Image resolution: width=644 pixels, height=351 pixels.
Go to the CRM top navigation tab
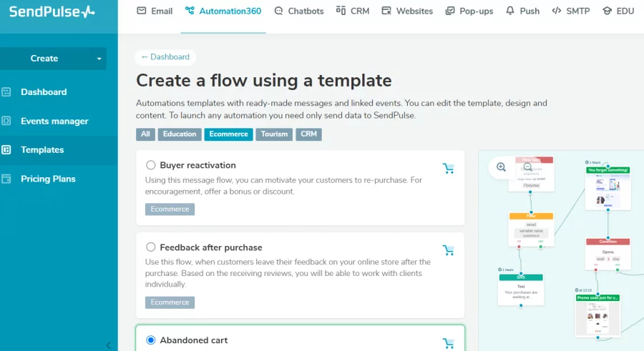click(x=352, y=11)
